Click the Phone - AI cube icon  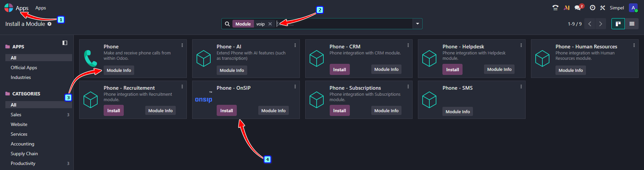(x=204, y=58)
